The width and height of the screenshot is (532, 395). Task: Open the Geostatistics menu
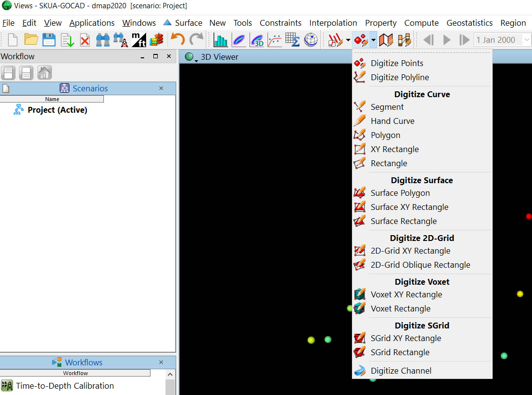[469, 23]
